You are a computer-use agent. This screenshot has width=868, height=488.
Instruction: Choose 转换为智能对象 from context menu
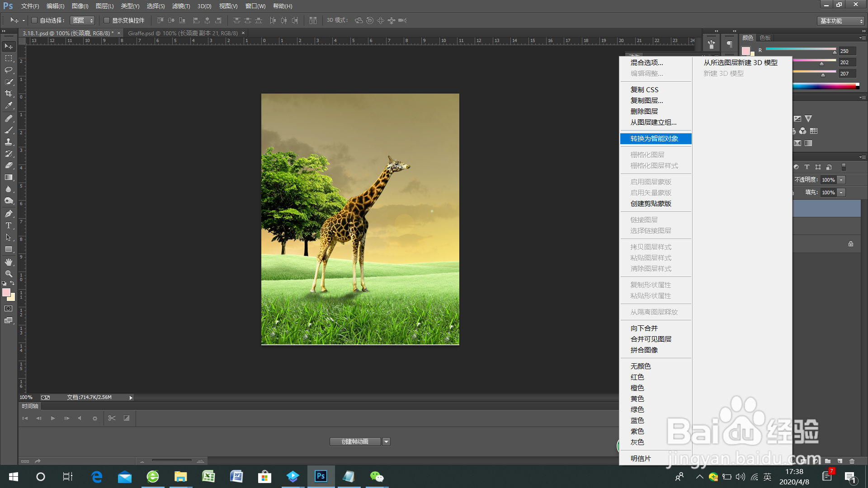(654, 139)
